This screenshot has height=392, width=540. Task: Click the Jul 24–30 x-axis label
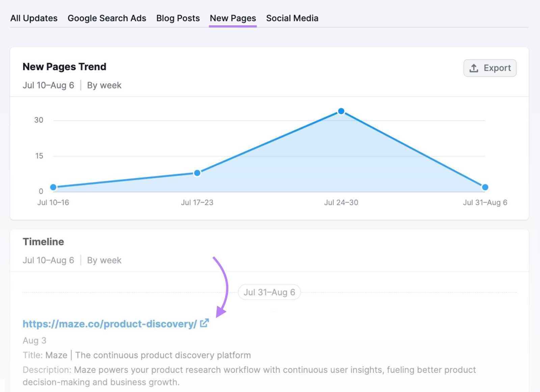click(341, 202)
